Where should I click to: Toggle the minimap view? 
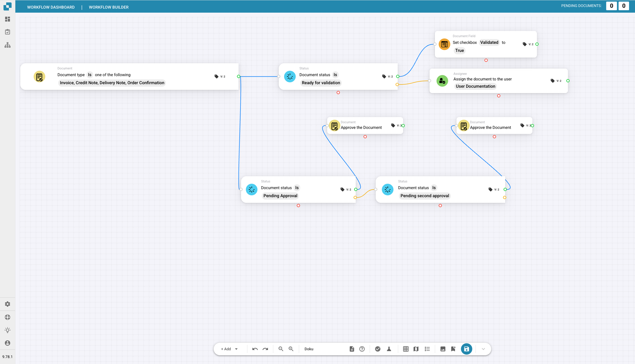[416, 349]
